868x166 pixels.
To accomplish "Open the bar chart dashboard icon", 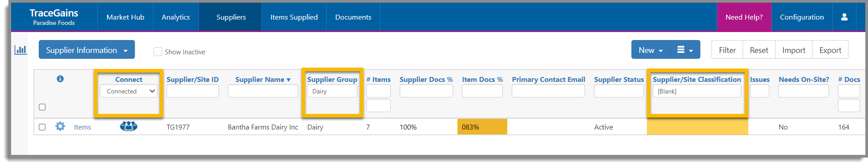I will coord(21,50).
